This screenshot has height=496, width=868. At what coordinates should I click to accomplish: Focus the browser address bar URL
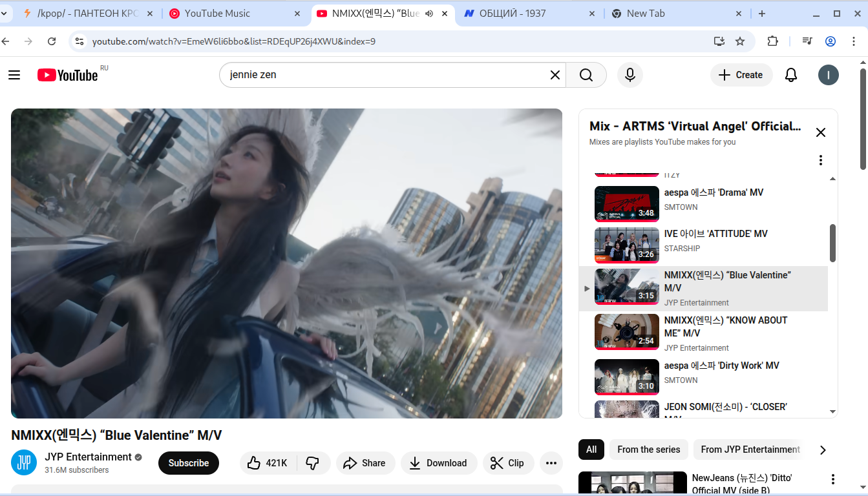tap(233, 41)
